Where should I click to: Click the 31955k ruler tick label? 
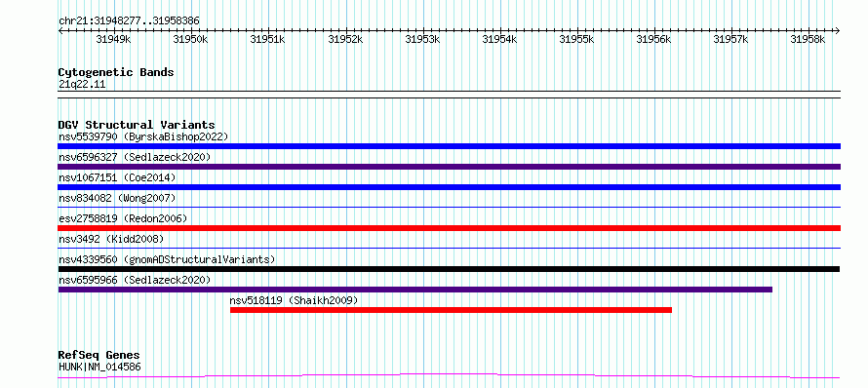[x=576, y=39]
